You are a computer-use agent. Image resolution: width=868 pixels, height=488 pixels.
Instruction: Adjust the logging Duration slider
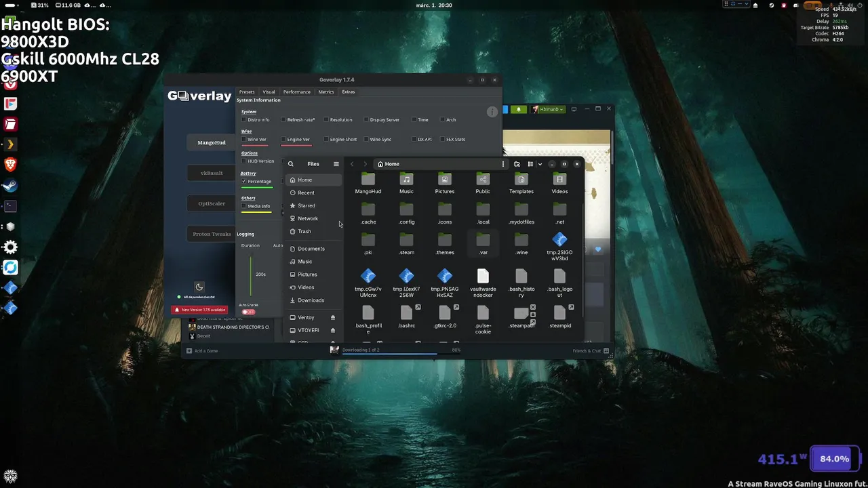250,275
